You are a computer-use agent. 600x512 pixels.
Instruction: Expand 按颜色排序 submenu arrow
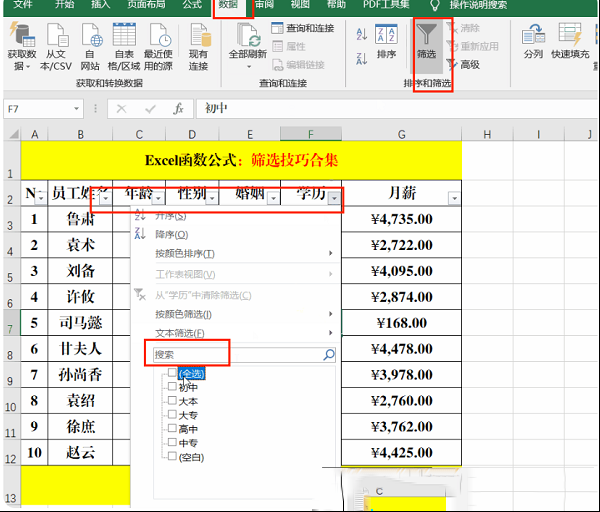330,253
